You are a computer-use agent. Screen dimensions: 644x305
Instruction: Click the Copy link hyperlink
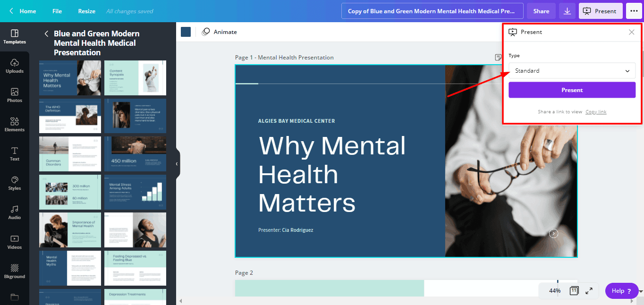[596, 112]
